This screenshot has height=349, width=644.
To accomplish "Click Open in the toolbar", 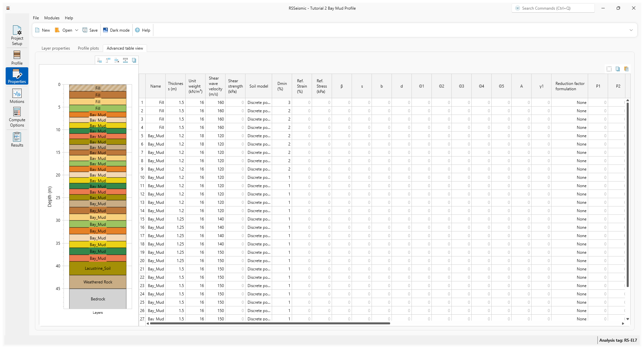I will [x=64, y=30].
